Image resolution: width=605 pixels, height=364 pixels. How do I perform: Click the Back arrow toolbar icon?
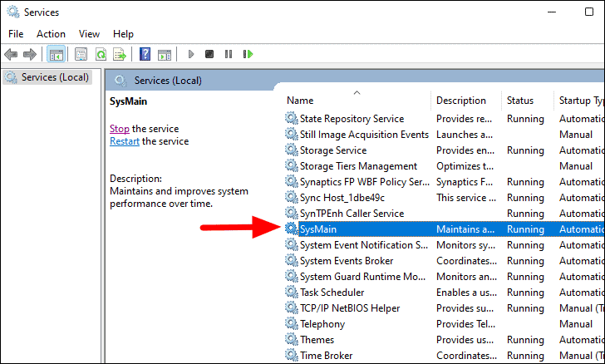tap(11, 54)
